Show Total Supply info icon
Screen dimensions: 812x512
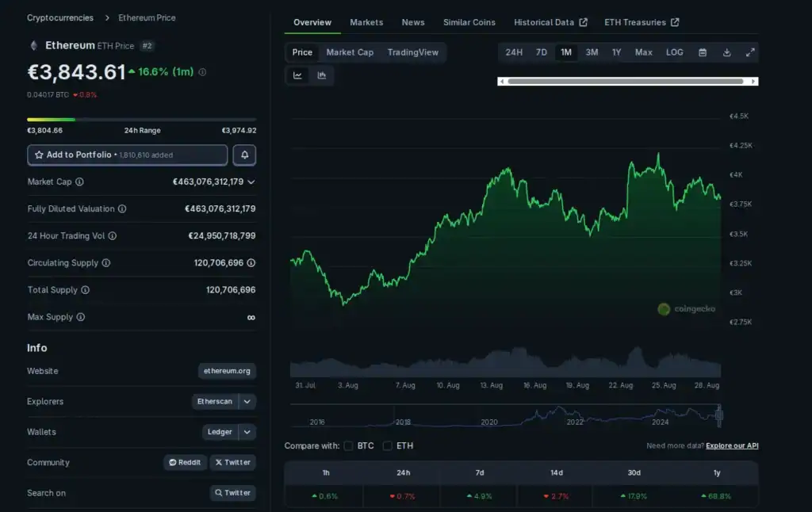pyautogui.click(x=86, y=290)
